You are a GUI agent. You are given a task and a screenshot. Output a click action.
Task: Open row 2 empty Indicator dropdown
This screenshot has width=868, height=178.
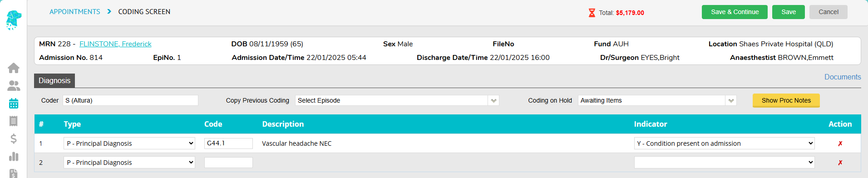724,163
